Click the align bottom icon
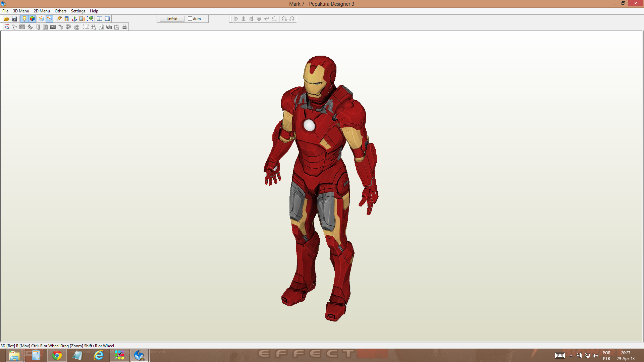Screen dimensions: 644x362 click(274, 19)
